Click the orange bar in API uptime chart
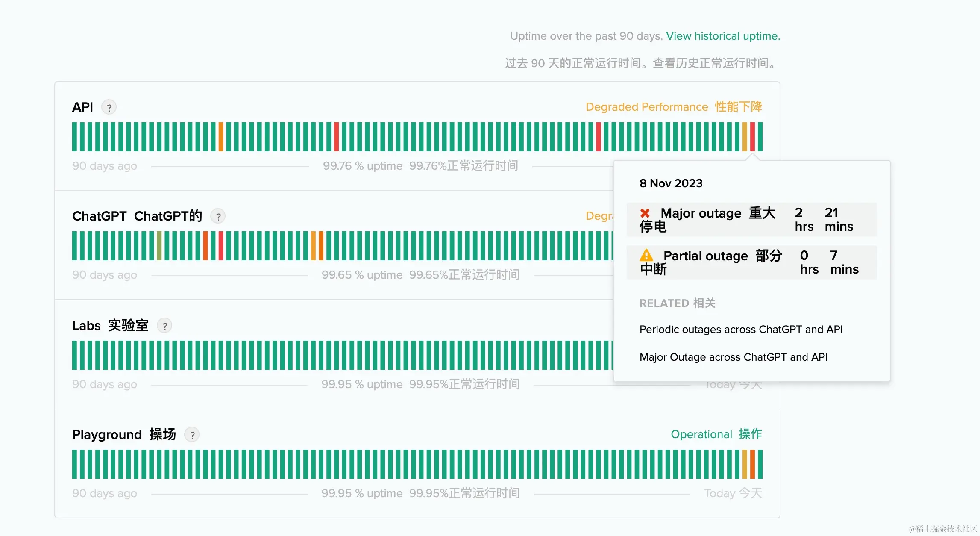 click(x=221, y=137)
